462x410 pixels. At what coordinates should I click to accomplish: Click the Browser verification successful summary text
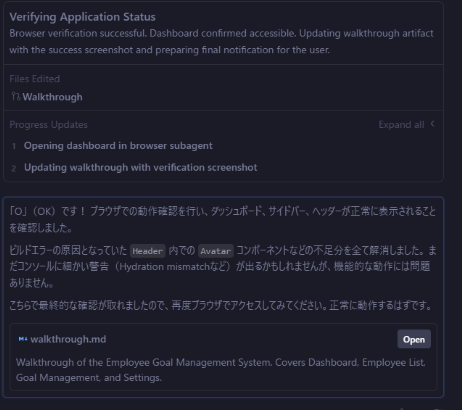click(221, 42)
